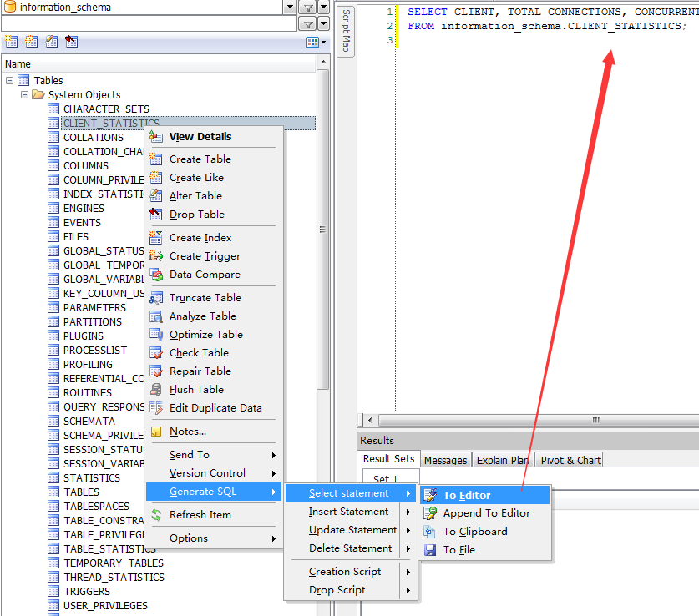Click the Repair Table icon
Viewport: 699px width, 616px height.
click(x=156, y=371)
